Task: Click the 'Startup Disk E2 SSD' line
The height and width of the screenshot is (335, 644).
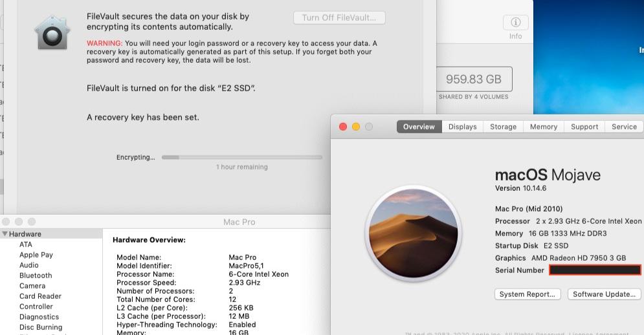Action: (532, 246)
